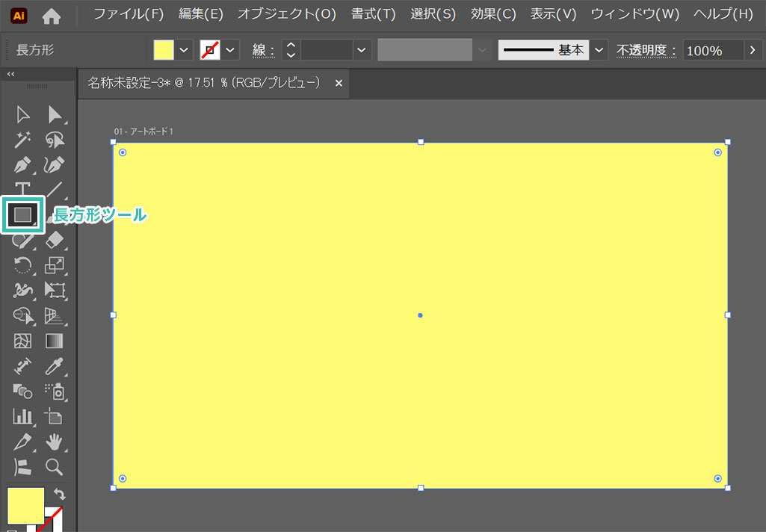Choose the Pen tool

click(x=22, y=164)
